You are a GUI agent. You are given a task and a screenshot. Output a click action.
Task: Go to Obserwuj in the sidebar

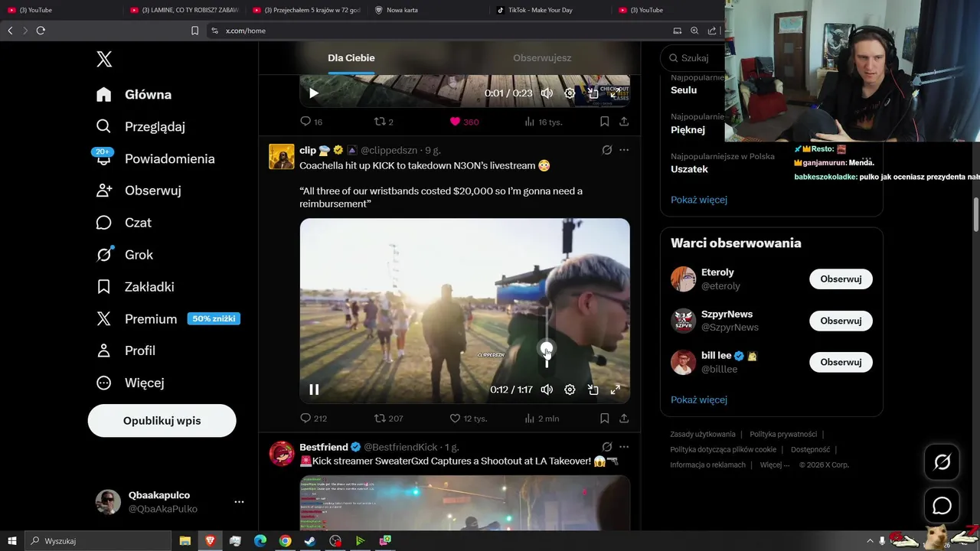[x=139, y=191]
